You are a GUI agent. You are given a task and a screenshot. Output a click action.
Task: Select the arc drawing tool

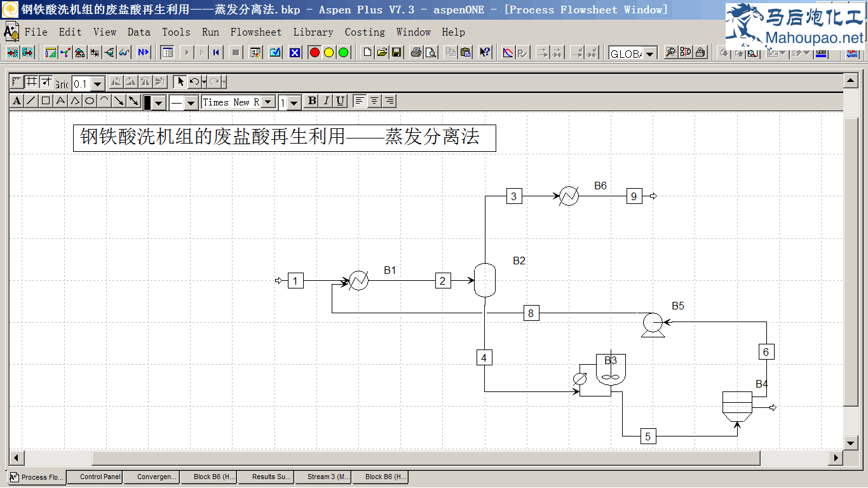click(x=104, y=101)
